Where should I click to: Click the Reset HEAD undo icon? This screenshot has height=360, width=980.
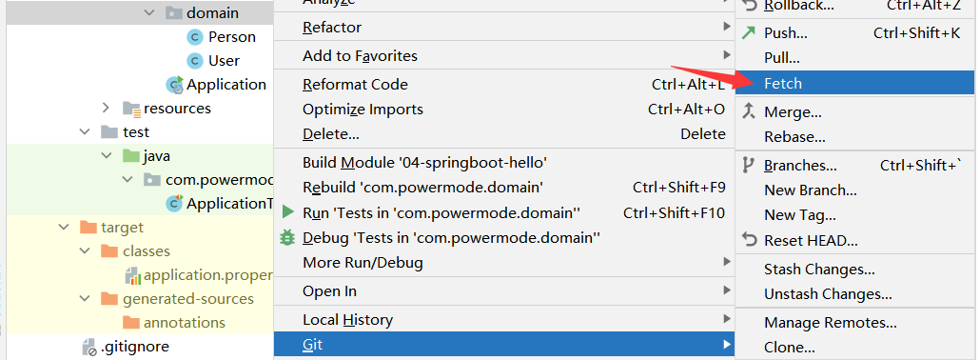pos(749,240)
